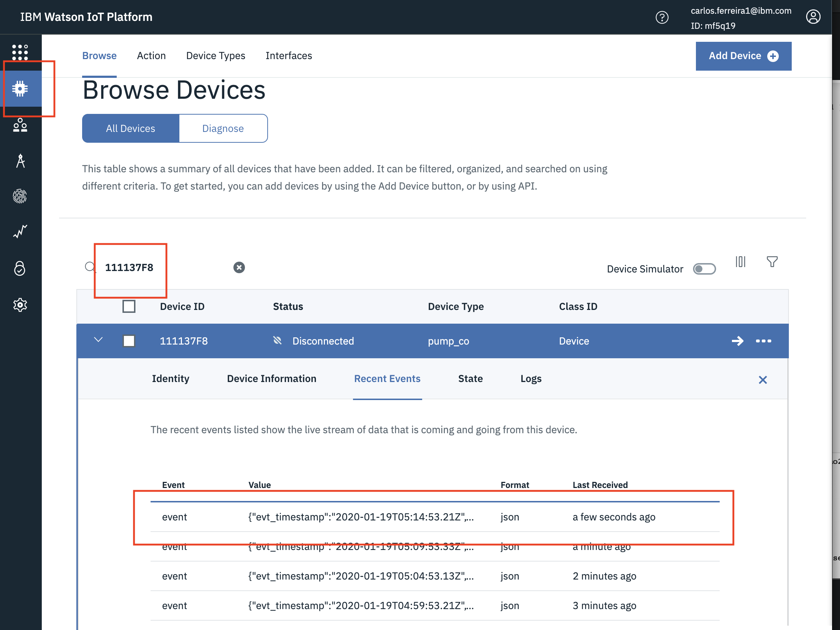Click the State tab for device
840x630 pixels.
(x=471, y=378)
